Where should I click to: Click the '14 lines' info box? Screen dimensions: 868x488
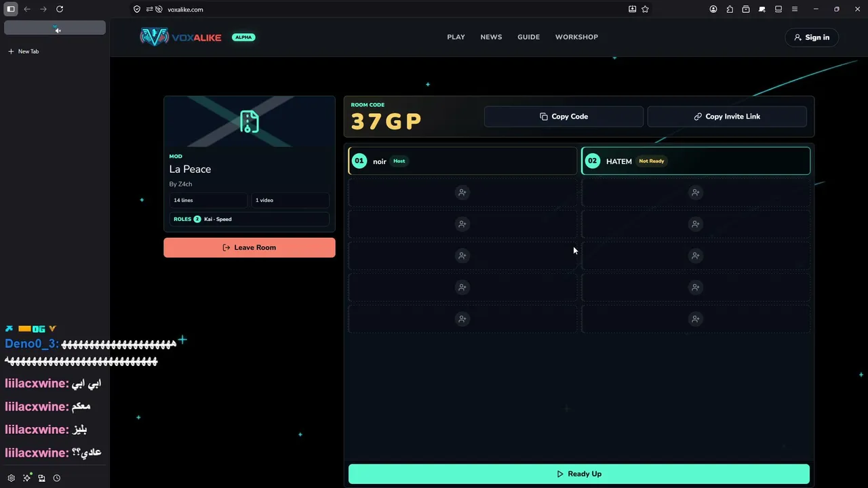(208, 201)
